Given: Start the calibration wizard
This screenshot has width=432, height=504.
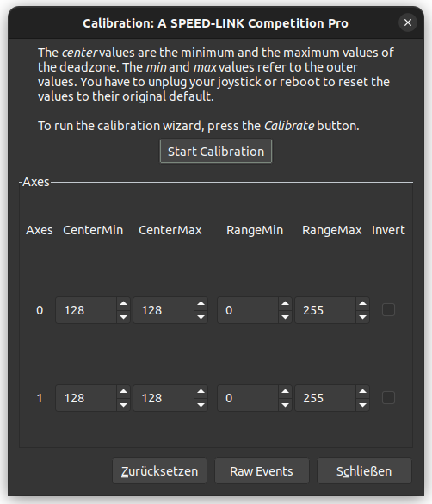Looking at the screenshot, I should point(216,152).
